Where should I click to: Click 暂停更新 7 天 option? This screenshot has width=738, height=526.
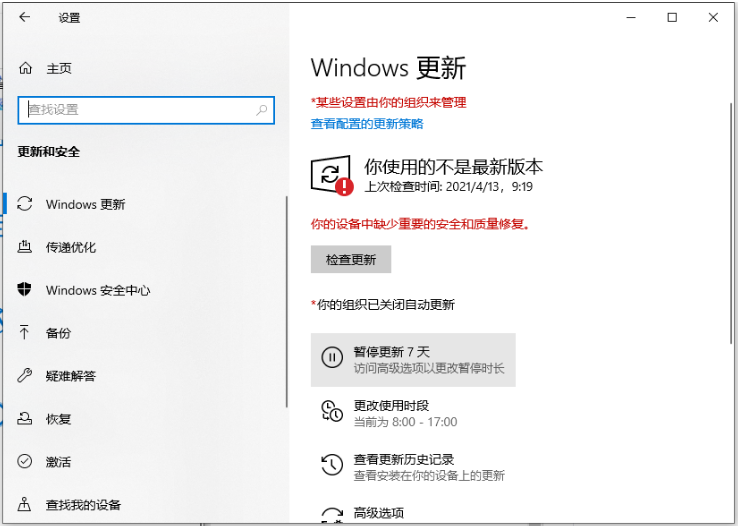click(413, 360)
